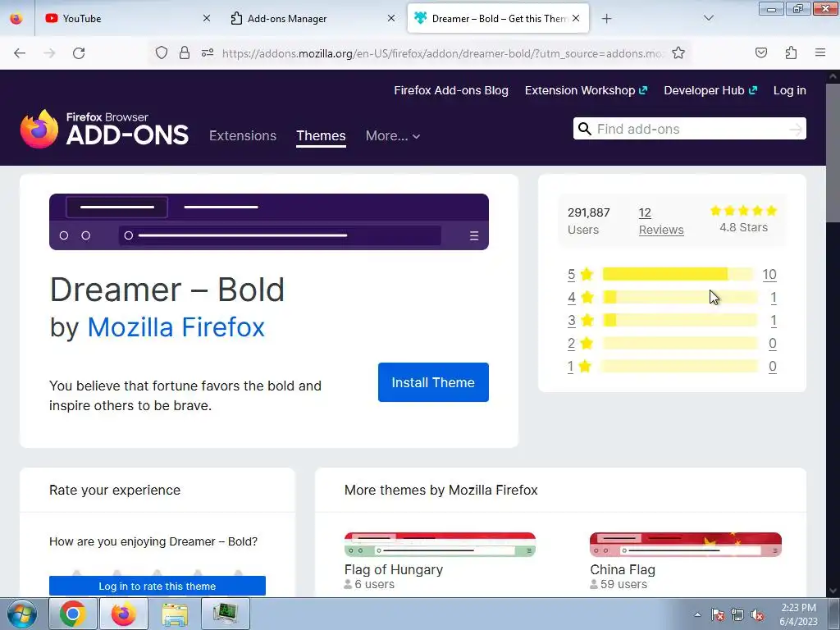The image size is (840, 630).
Task: Close the Dreamer – Bold tab
Action: tap(576, 18)
